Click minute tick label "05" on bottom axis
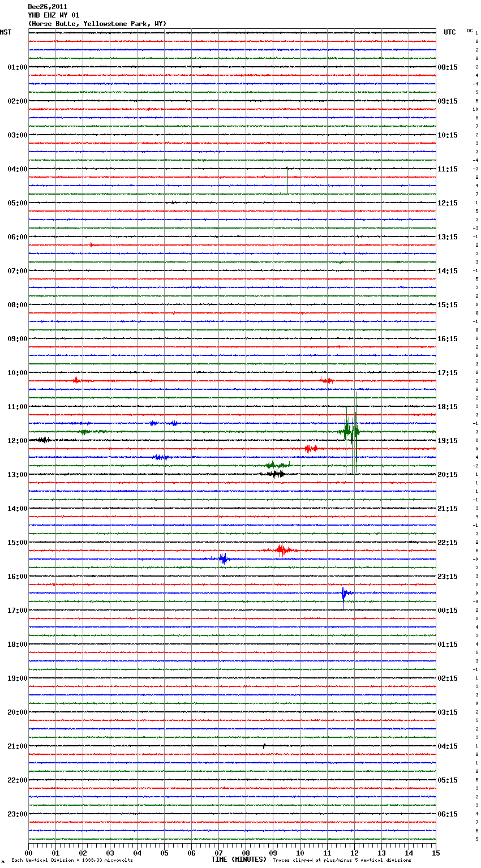Viewport: 481px width, 868px height. coord(165,853)
